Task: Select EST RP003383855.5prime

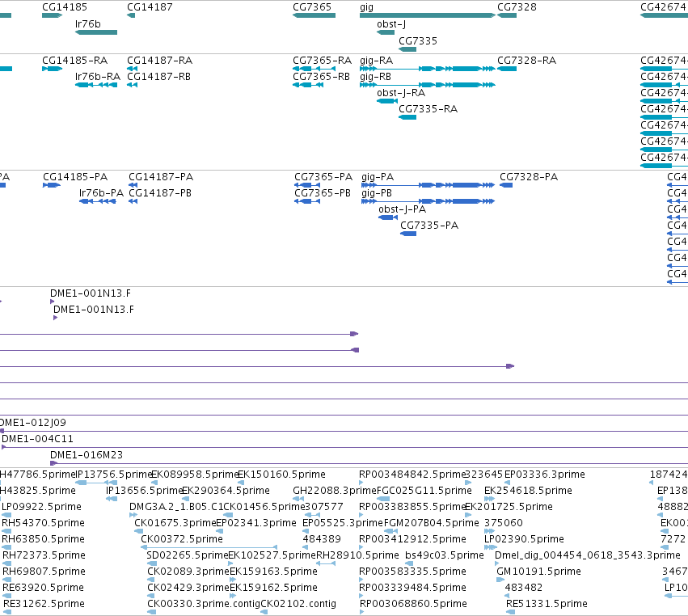Action: pos(412,507)
